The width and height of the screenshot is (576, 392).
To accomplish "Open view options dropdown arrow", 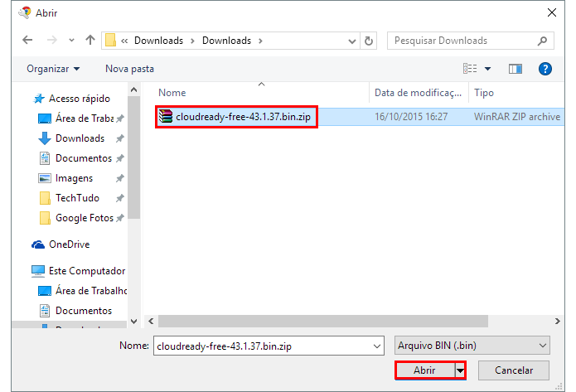I will [x=487, y=69].
